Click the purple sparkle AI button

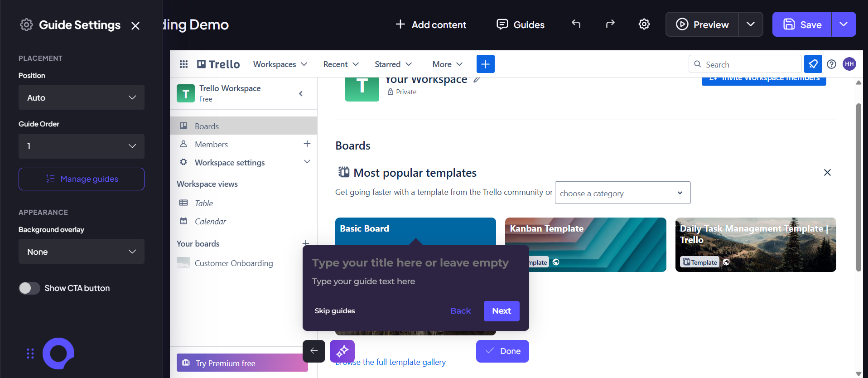click(342, 351)
